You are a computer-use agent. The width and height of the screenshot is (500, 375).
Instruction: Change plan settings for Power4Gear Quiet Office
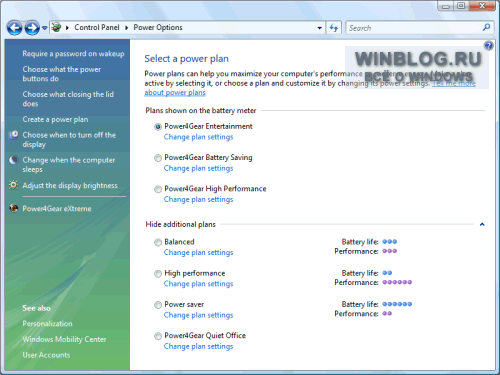click(198, 346)
